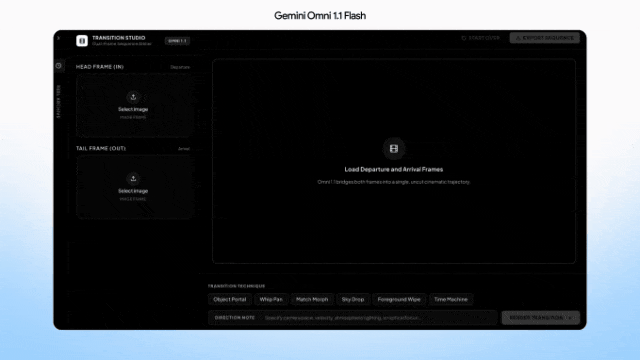Click the Transition Studio logo icon
This screenshot has height=360, width=640.
[x=82, y=41]
